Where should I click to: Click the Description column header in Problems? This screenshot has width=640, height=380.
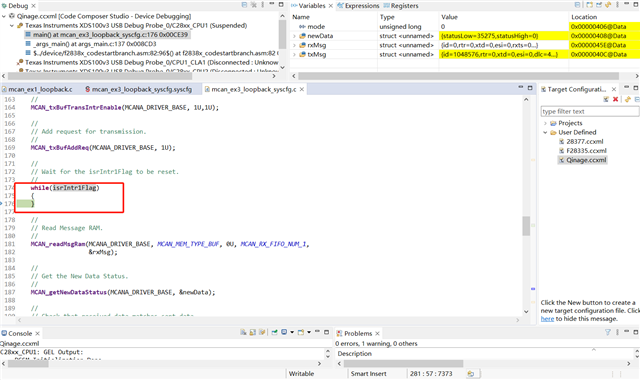point(355,353)
